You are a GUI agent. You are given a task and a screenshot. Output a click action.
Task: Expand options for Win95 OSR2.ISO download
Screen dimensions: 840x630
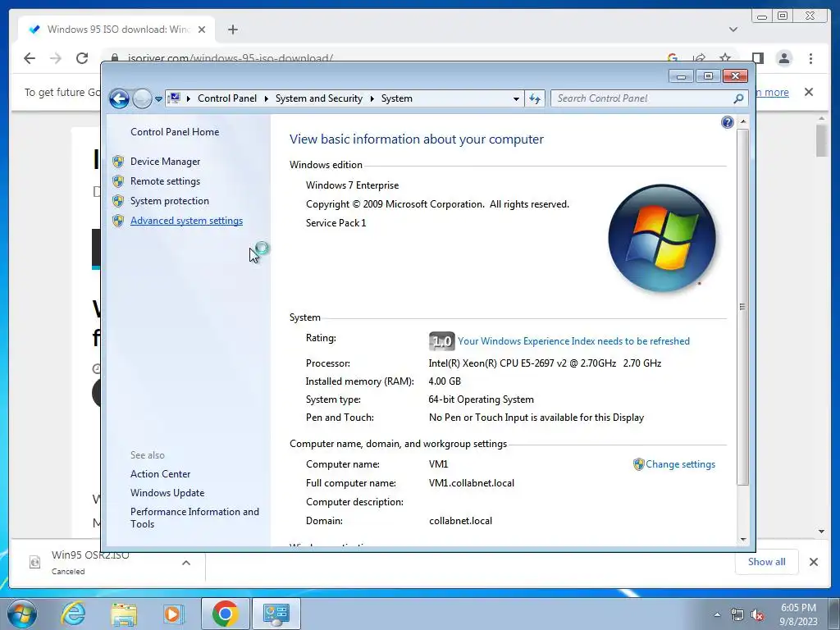click(x=186, y=563)
